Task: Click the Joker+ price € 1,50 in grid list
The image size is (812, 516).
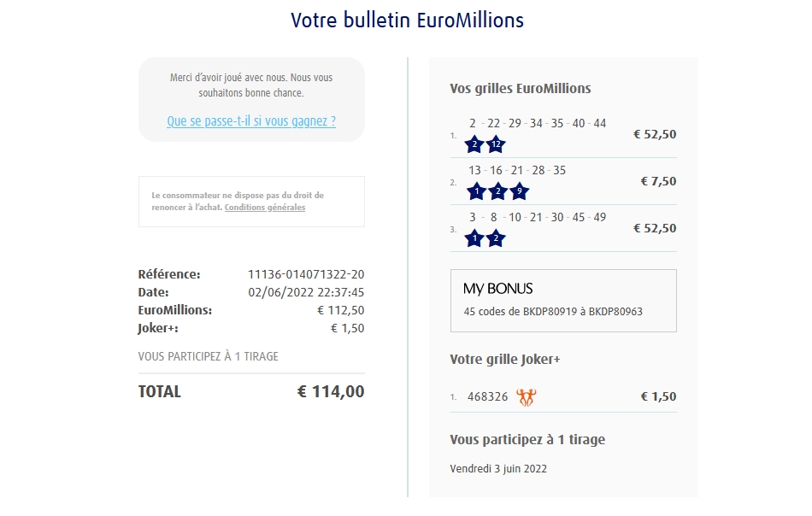Action: pos(658,396)
